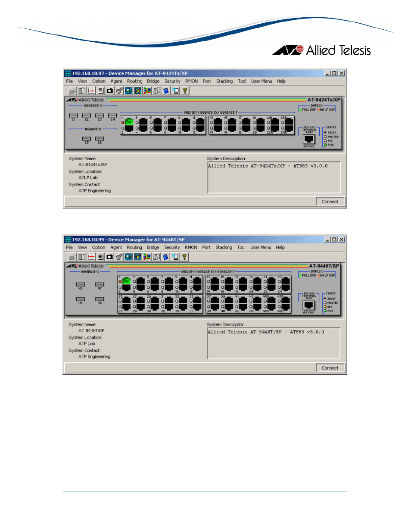Screen dimensions: 411x532
Task: Click the chart graph icon in AT-9448T/SP toolbar
Action: coord(137,257)
